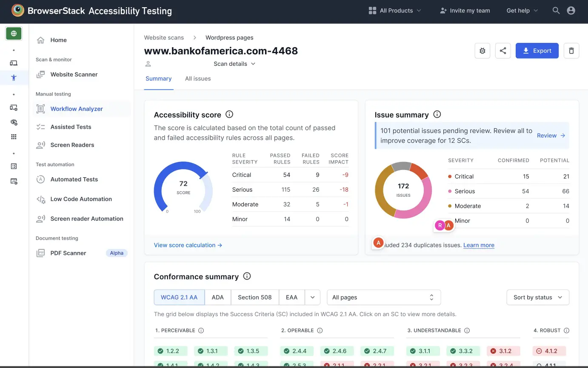Click the accessibility score gauge
588x368 pixels.
pyautogui.click(x=183, y=187)
